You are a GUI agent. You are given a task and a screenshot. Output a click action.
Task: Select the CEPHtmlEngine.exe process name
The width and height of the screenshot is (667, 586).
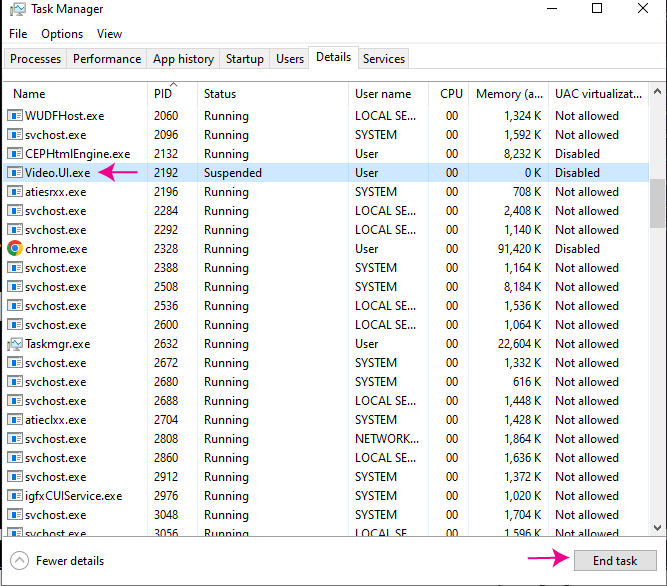[x=77, y=154]
